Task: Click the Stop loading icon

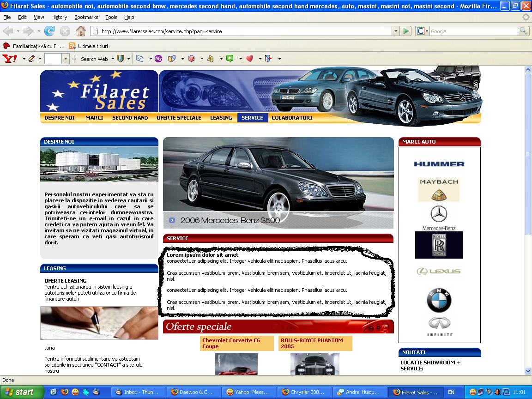Action: [65, 31]
